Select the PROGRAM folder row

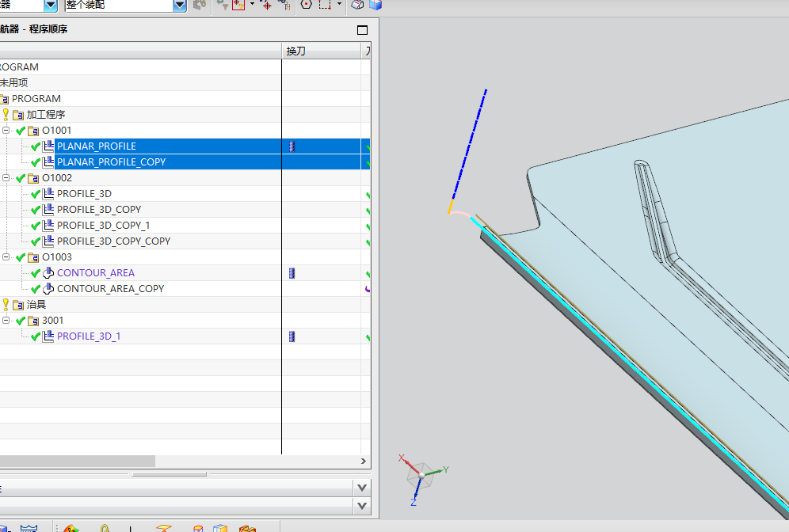coord(185,98)
